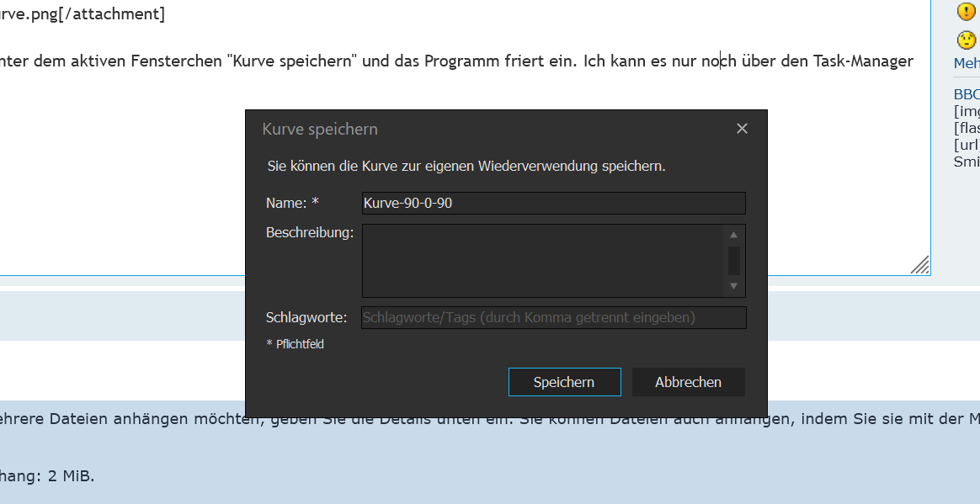Image resolution: width=980 pixels, height=504 pixels.
Task: Open the Mehr smilies link
Action: (x=967, y=63)
